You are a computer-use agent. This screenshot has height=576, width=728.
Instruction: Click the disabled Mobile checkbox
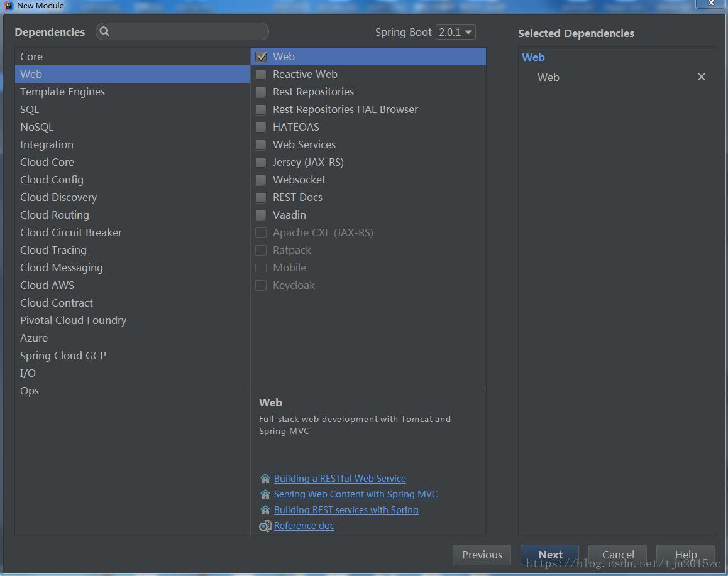pyautogui.click(x=261, y=268)
